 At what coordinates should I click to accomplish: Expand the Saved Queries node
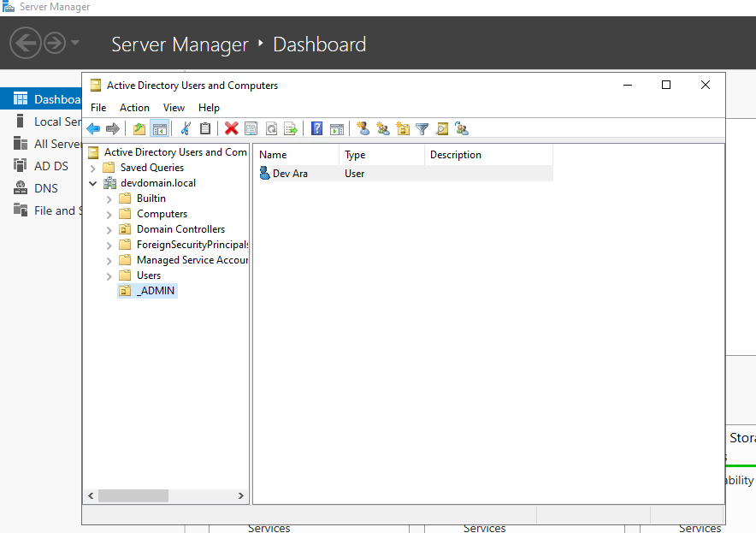[93, 169]
